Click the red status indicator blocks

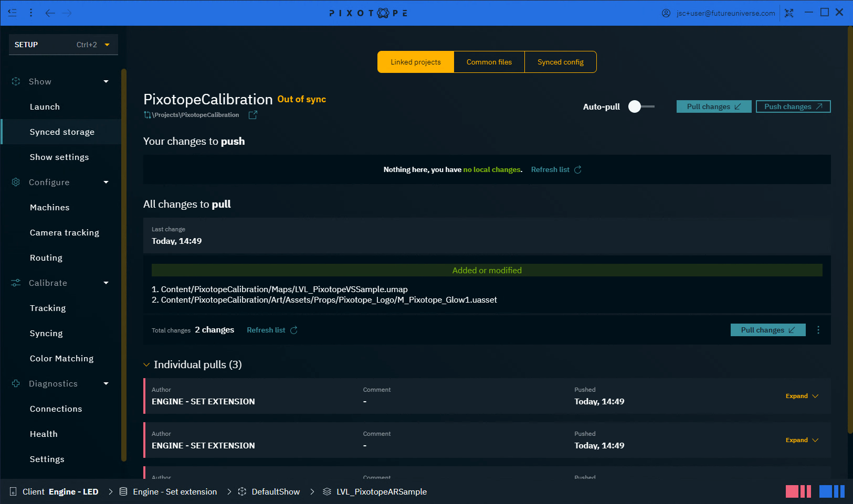point(798,491)
